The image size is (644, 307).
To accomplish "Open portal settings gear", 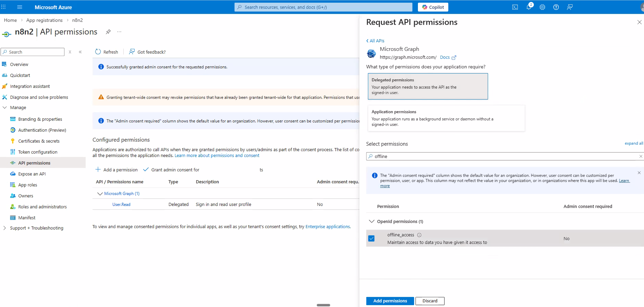I will 543,7.
